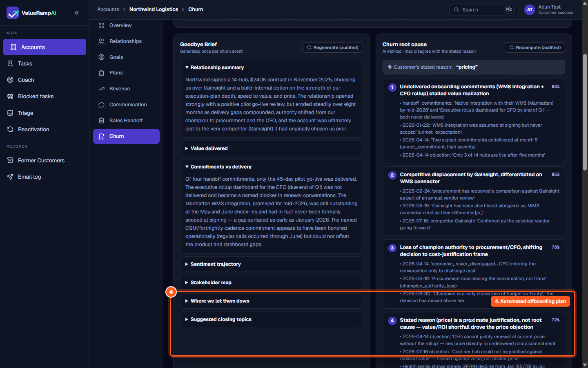Click the page vertical scrollbar
Viewport: 588px width, 368px height.
point(585,112)
